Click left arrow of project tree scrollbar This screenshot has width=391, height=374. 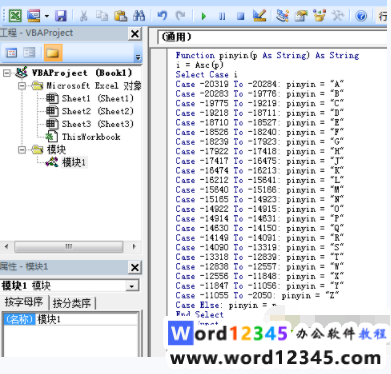point(6,247)
